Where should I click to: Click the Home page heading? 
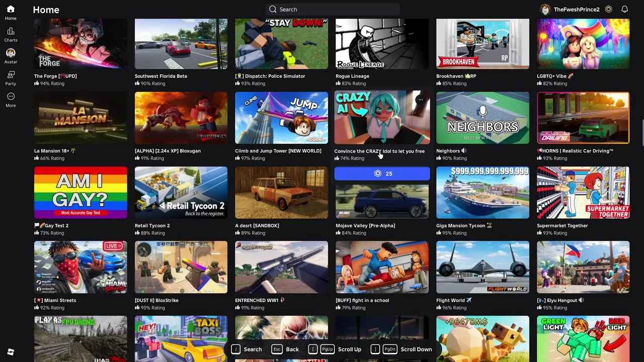(46, 10)
